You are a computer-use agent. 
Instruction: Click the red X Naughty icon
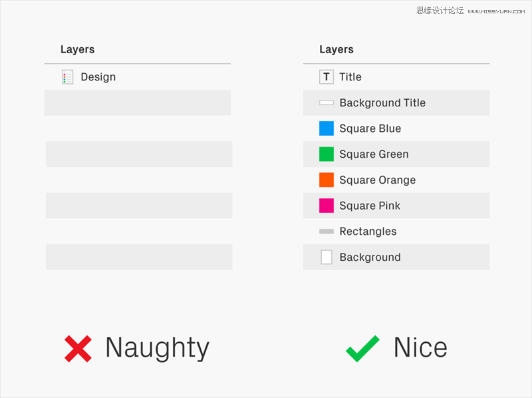(78, 349)
